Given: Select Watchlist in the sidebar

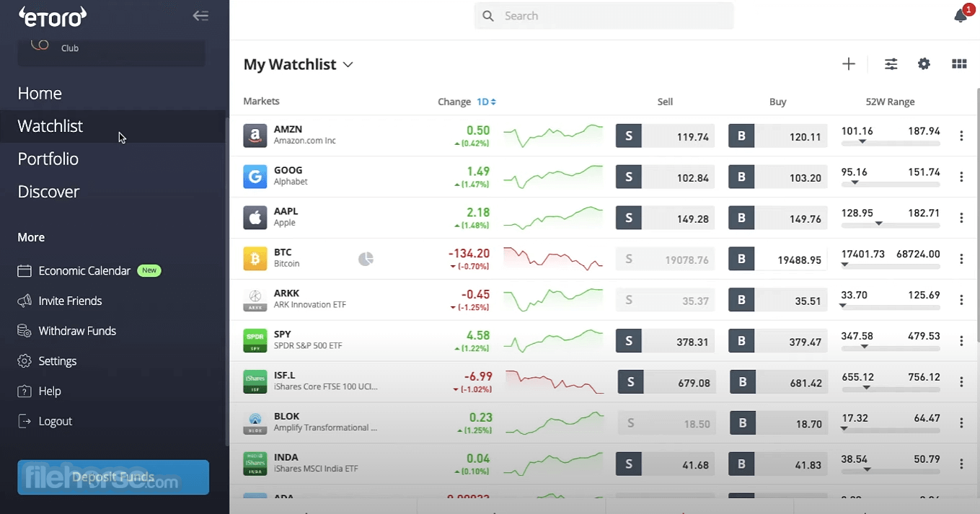Looking at the screenshot, I should coord(50,126).
